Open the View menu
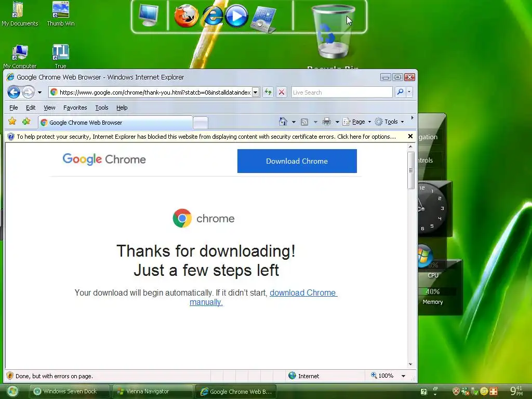This screenshot has height=399, width=532. pos(49,108)
